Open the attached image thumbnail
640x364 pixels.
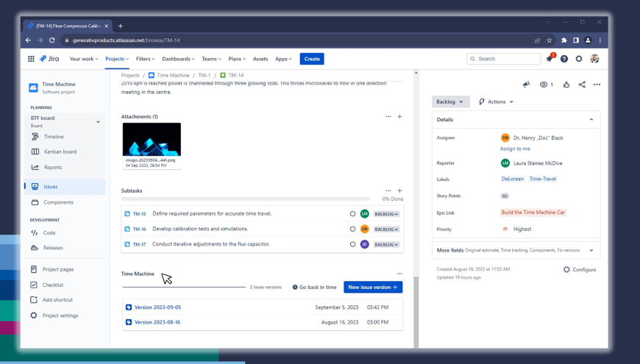[152, 140]
